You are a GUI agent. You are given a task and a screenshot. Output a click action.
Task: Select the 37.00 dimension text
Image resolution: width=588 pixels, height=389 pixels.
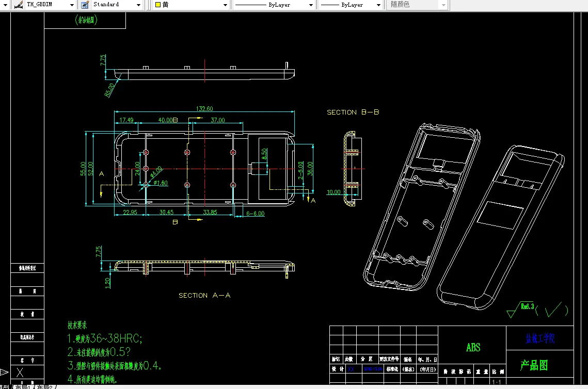[x=218, y=120]
